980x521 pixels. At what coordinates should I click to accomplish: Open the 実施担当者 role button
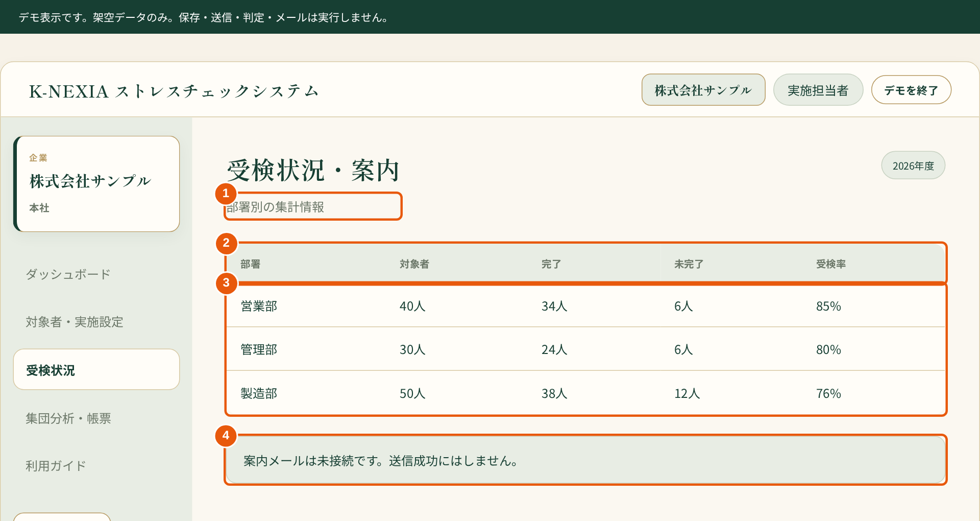click(818, 90)
